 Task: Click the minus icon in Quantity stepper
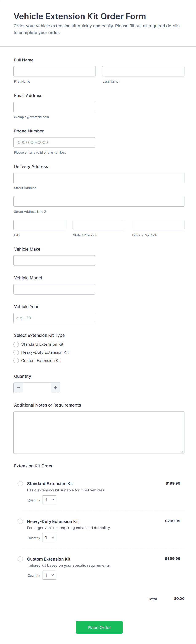tap(19, 388)
